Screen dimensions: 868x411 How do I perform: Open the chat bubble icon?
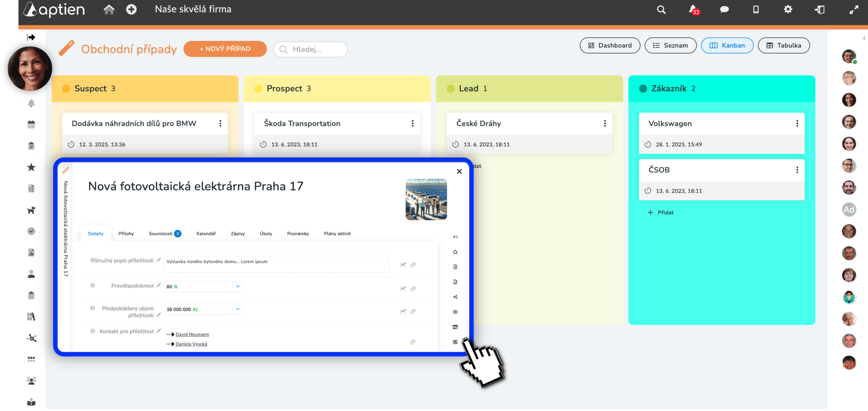pyautogui.click(x=724, y=9)
